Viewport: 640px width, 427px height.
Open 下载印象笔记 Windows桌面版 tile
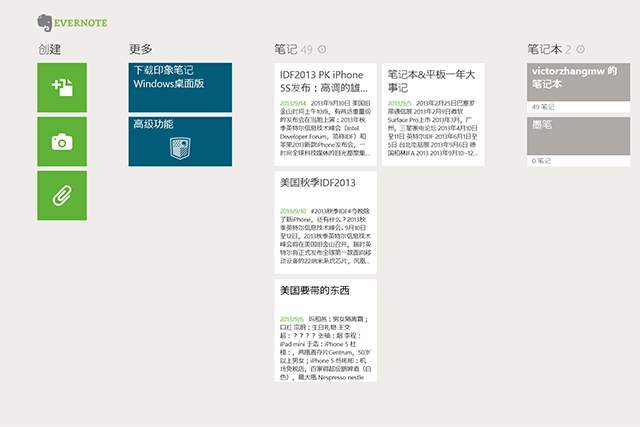[x=180, y=87]
